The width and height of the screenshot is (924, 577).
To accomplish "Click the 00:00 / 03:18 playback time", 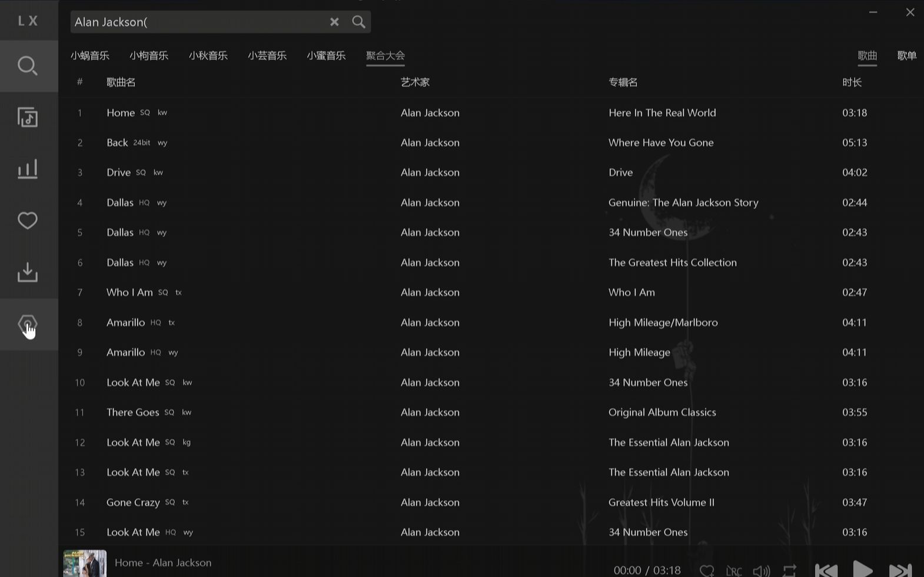I will pos(647,570).
